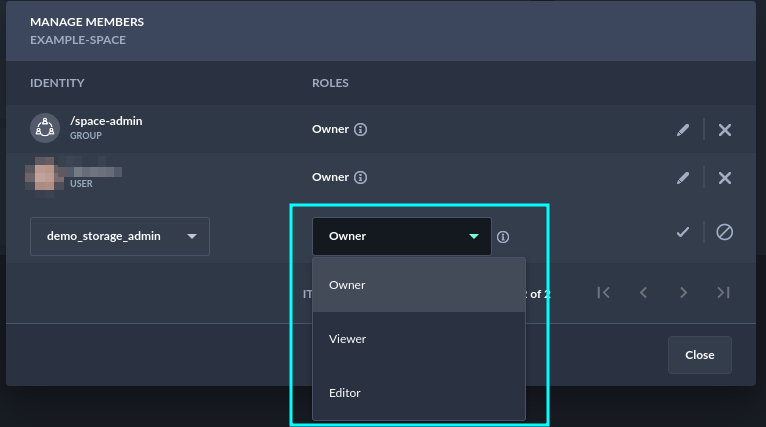
Task: Cancel adding member with the circle-slash icon
Action: (x=725, y=232)
